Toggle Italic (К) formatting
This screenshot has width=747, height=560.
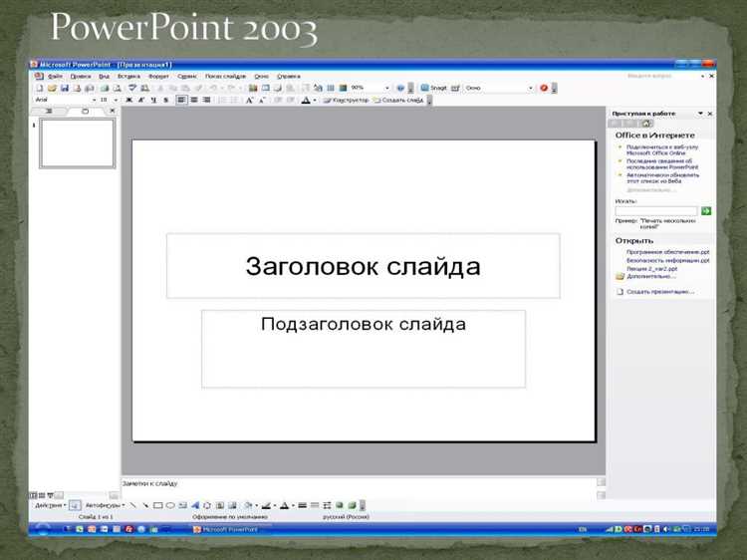coord(141,100)
